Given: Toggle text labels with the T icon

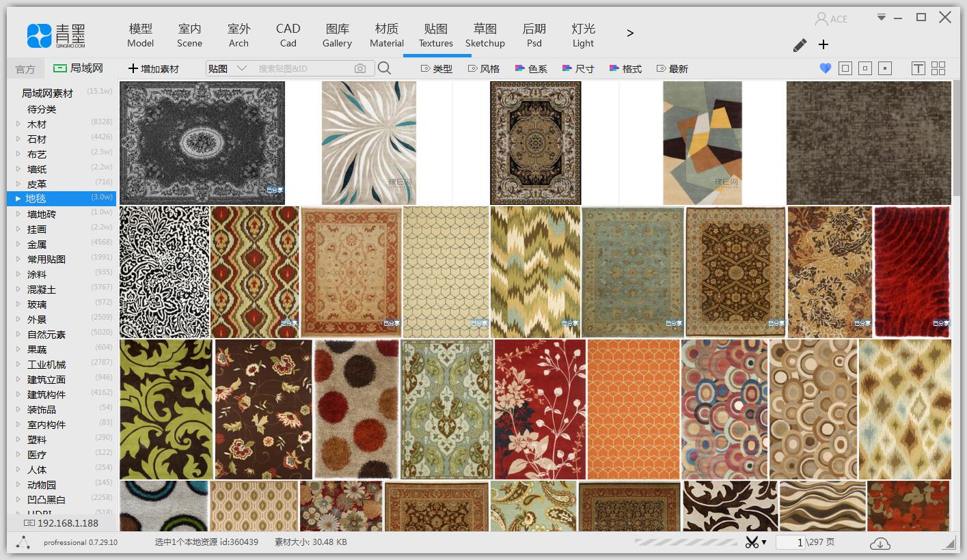Looking at the screenshot, I should (918, 68).
